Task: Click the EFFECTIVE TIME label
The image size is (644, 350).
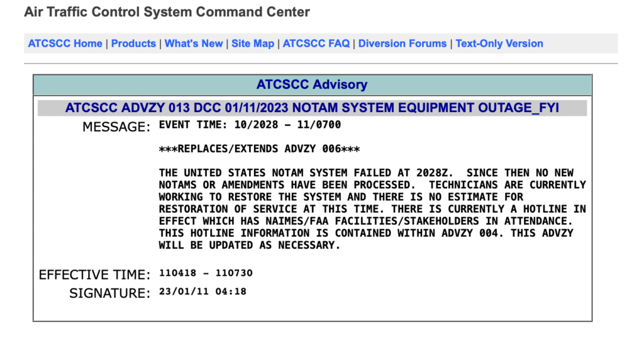Action: click(x=94, y=274)
